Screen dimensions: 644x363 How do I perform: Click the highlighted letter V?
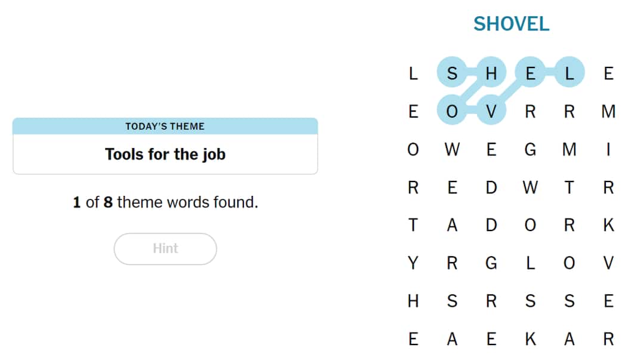coord(491,111)
